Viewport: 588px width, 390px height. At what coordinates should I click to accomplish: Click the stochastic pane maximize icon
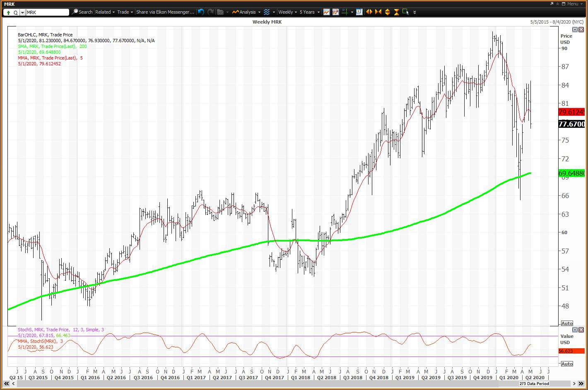(575, 330)
